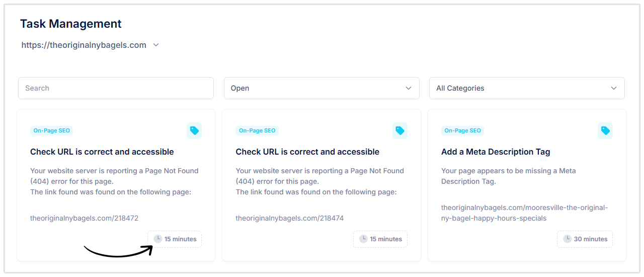Open the theoriginalnybagels.com/218472 link
The width and height of the screenshot is (644, 277).
coord(84,218)
